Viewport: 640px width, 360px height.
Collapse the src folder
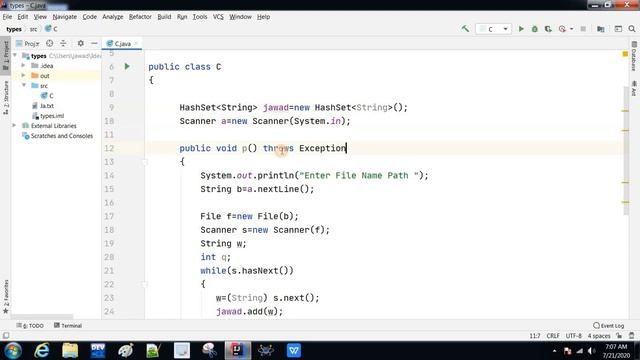click(24, 85)
